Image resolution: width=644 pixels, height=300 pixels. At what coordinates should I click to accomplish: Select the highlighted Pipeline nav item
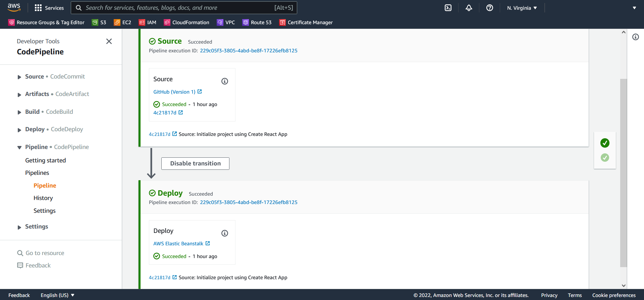click(45, 186)
